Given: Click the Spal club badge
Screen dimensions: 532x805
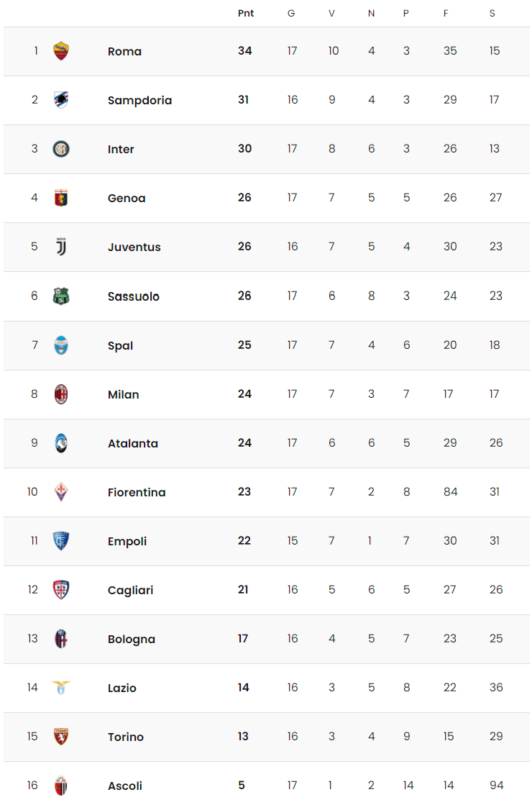Looking at the screenshot, I should [61, 345].
